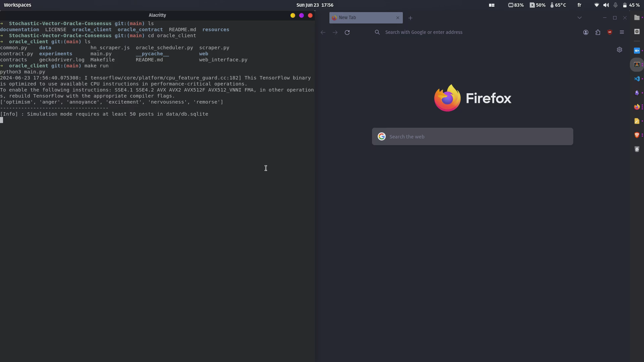Click the Google logo in search box

tap(381, 136)
